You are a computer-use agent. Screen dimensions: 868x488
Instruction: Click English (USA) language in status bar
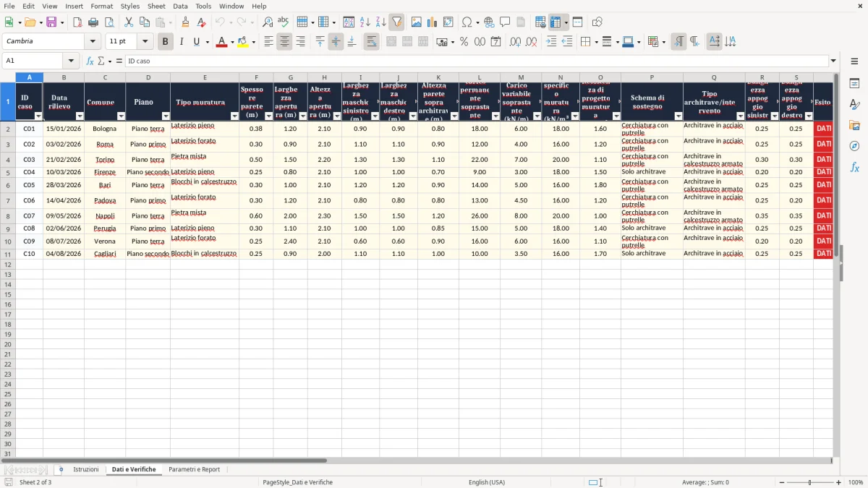487,482
